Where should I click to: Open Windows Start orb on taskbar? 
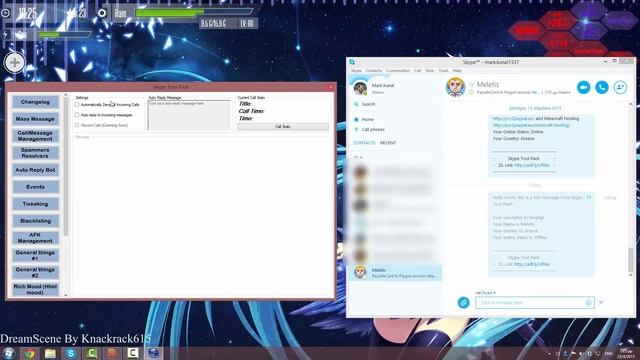(x=9, y=353)
